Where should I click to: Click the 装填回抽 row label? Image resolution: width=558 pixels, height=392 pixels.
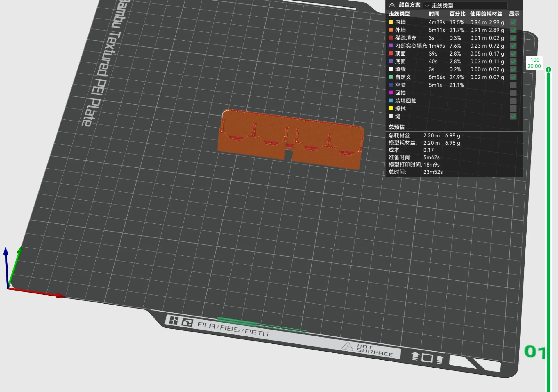(x=406, y=101)
